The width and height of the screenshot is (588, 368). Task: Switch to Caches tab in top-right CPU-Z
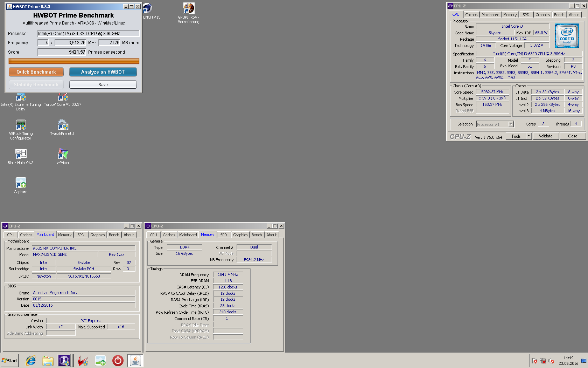471,15
